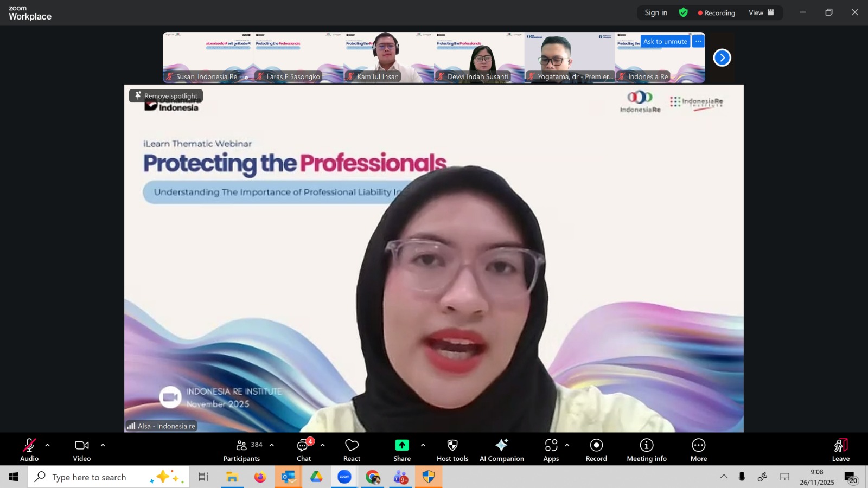Expand audio options arrow
The width and height of the screenshot is (868, 488).
[47, 445]
